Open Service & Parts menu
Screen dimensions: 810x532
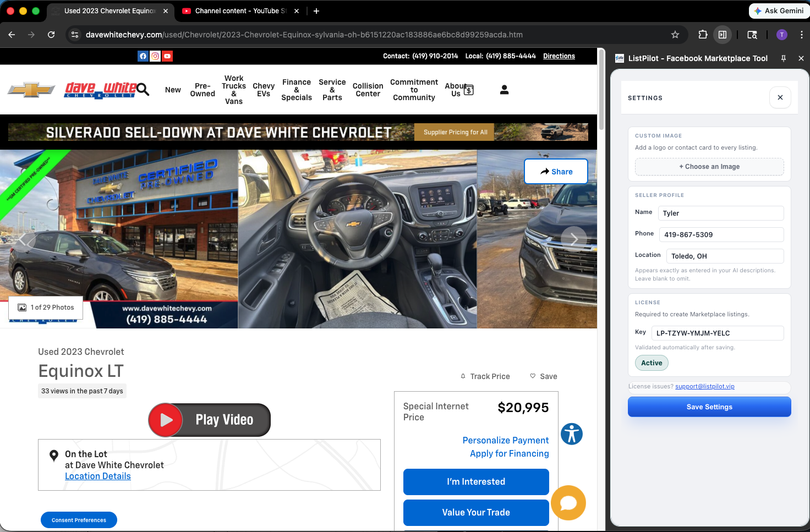(332, 90)
